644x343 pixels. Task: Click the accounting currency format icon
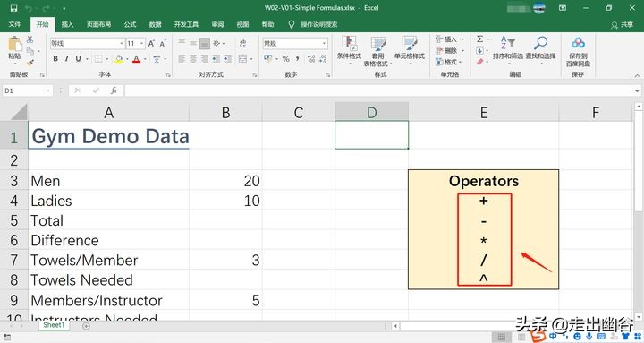268,59
